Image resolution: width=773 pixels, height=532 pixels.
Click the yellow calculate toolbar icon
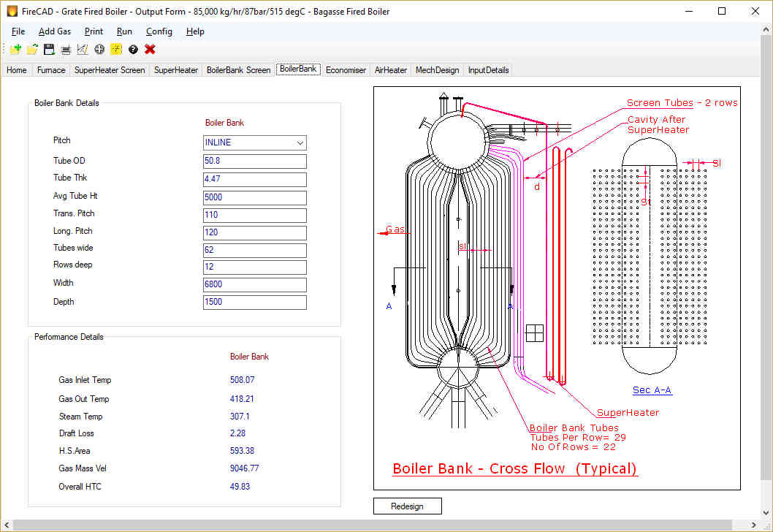[x=116, y=49]
